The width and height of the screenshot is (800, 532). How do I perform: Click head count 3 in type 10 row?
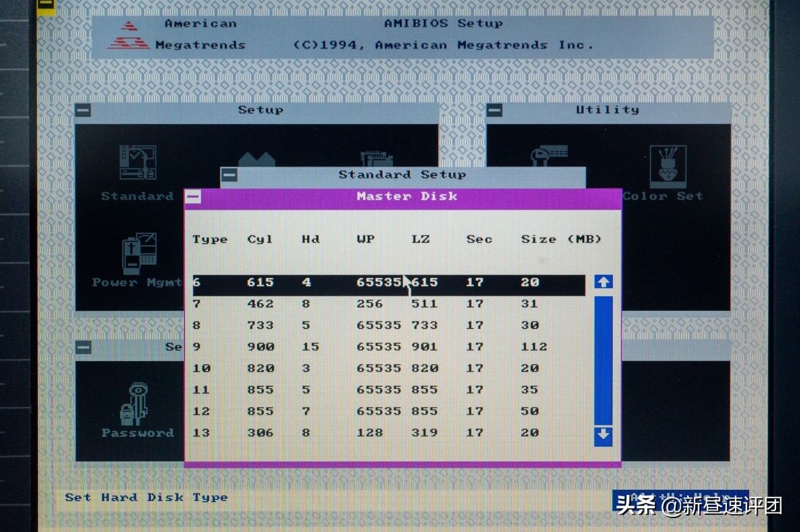(306, 369)
